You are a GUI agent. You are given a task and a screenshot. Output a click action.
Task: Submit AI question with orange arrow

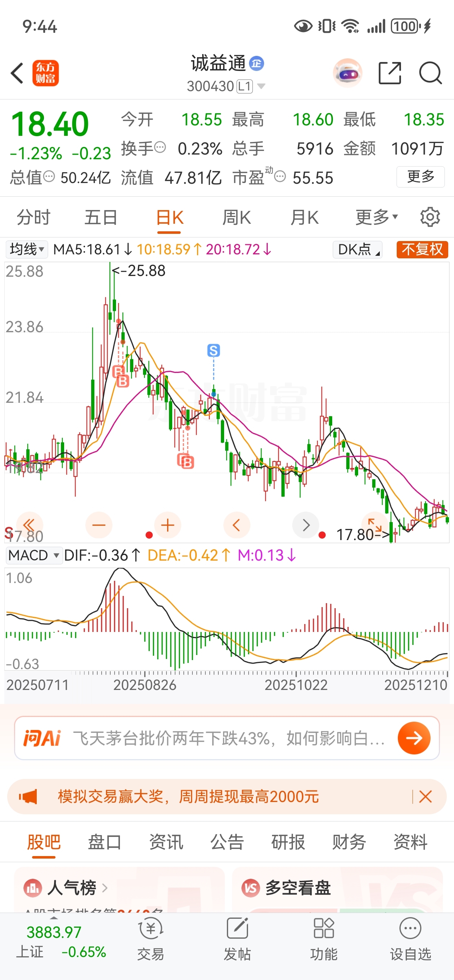coord(414,738)
